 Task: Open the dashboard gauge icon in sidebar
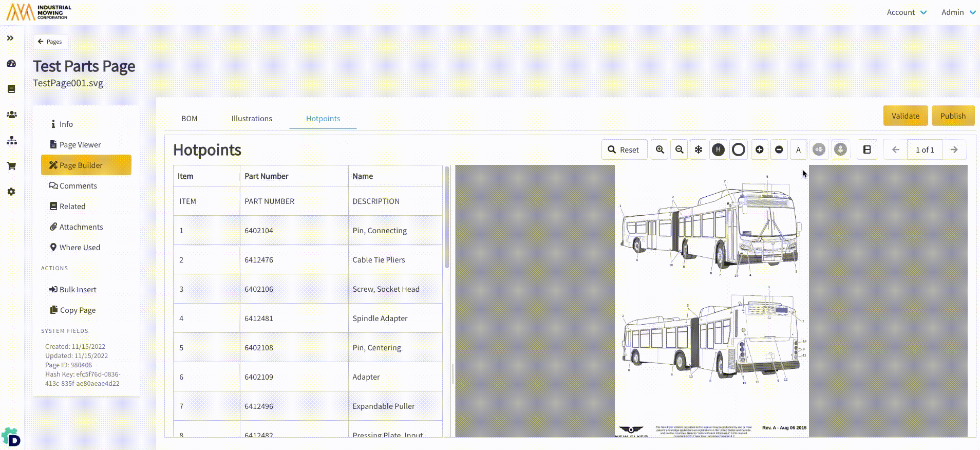coord(11,64)
